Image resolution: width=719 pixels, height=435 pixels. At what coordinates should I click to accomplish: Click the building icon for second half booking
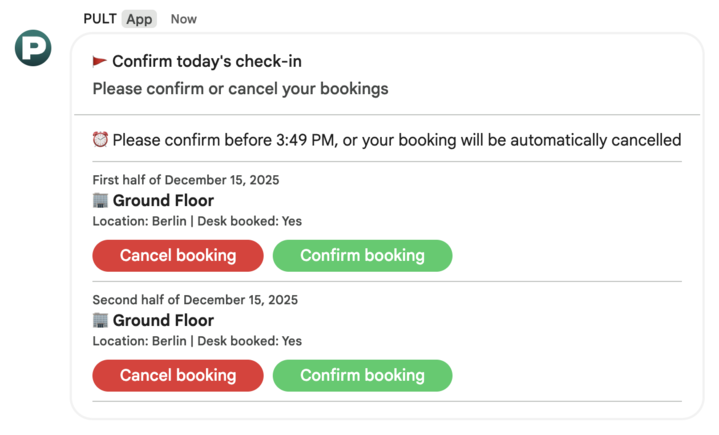tap(100, 320)
